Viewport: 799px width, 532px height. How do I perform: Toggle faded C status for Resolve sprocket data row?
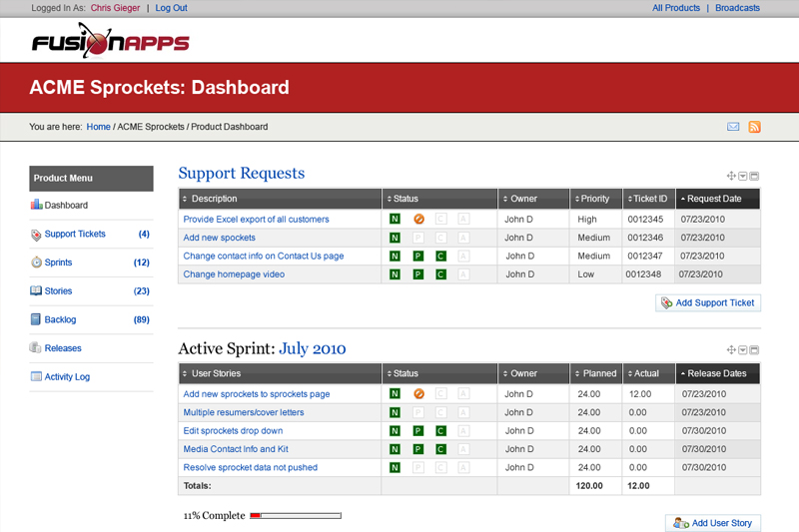[440, 468]
